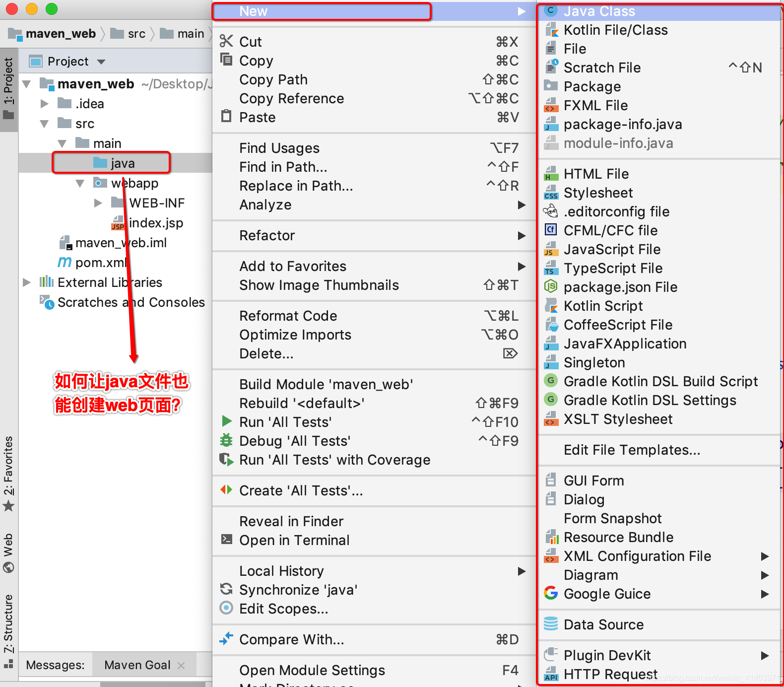Screen dimensions: 784x687
Task: Click the Open in Terminal icon
Action: tap(226, 539)
